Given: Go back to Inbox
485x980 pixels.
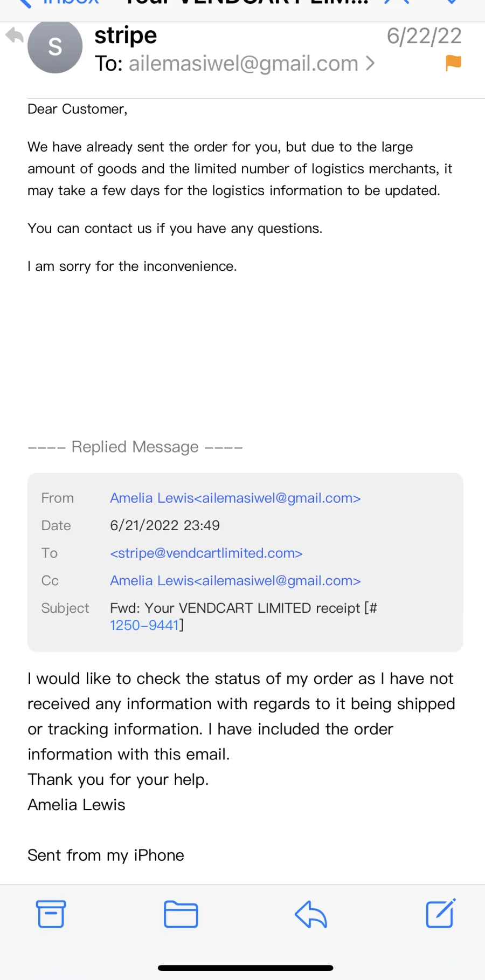Looking at the screenshot, I should point(59,3).
